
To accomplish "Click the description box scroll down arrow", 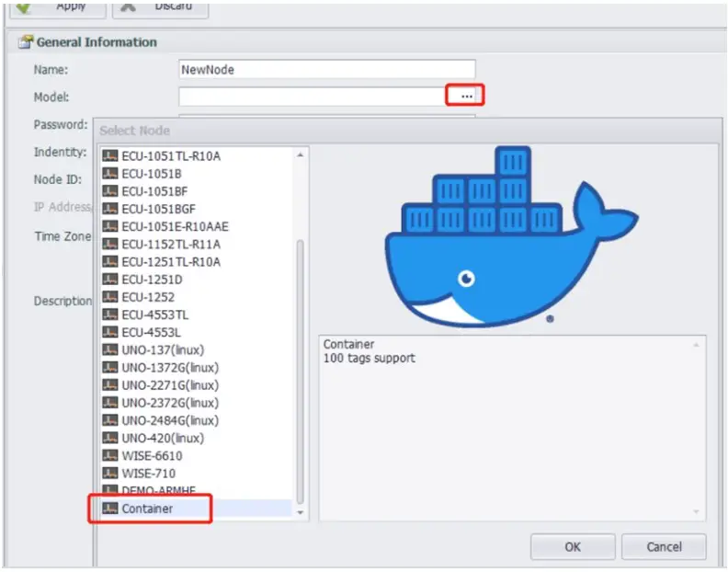I will pyautogui.click(x=696, y=511).
